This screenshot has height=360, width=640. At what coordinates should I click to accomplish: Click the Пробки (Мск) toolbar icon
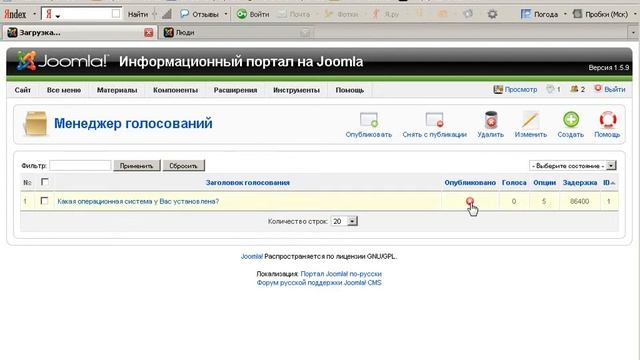[577, 14]
